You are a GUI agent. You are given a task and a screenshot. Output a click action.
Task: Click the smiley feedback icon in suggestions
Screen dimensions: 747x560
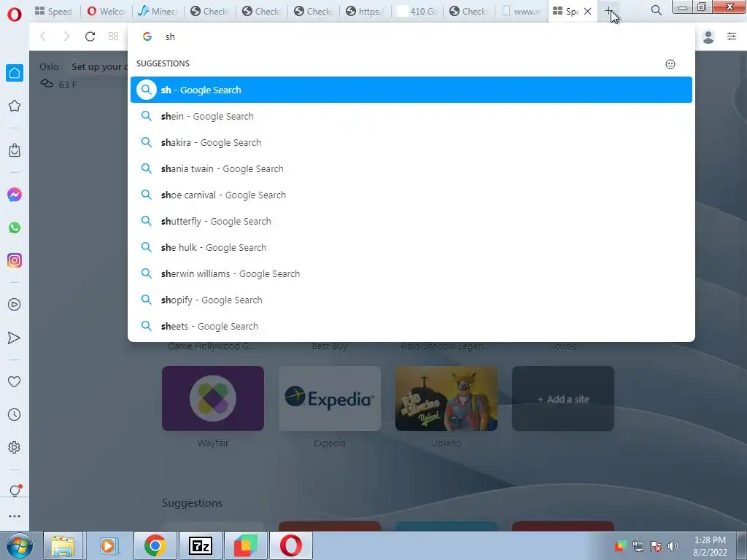point(670,64)
